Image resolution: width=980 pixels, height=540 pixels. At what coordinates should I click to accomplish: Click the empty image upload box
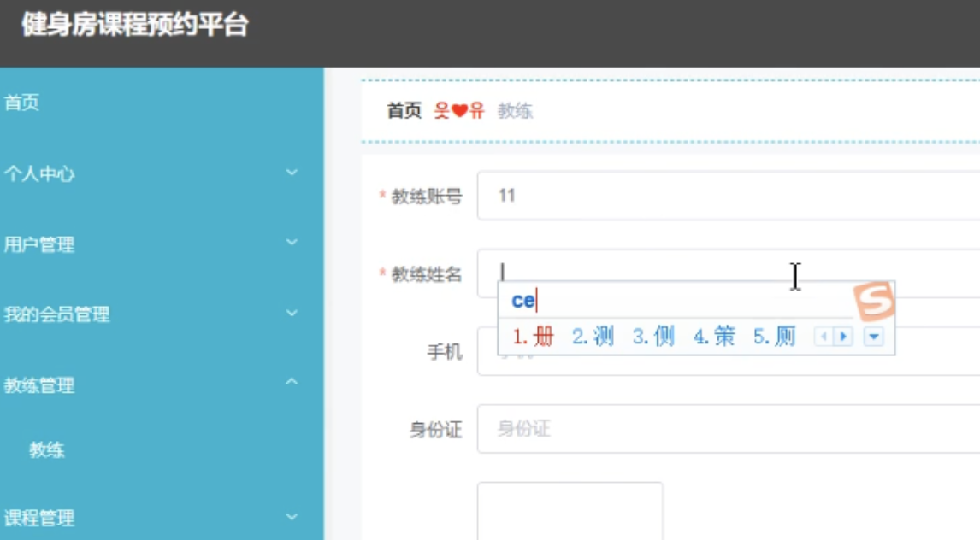(x=570, y=511)
